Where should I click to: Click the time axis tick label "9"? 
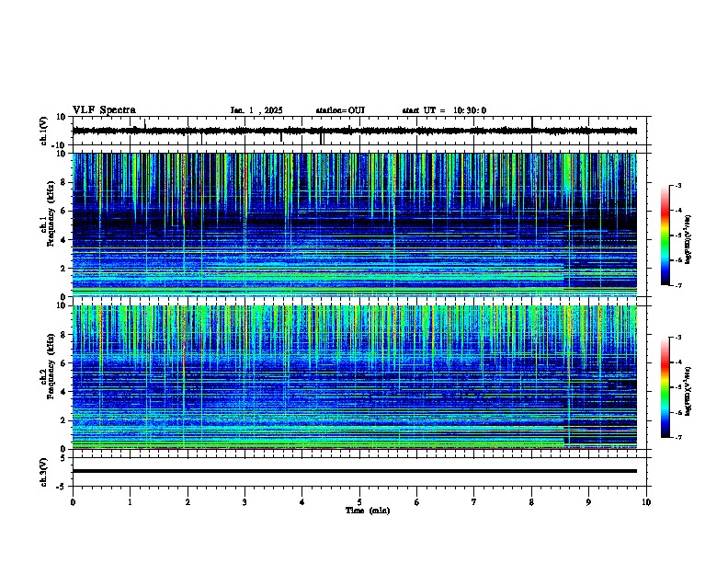click(x=588, y=502)
